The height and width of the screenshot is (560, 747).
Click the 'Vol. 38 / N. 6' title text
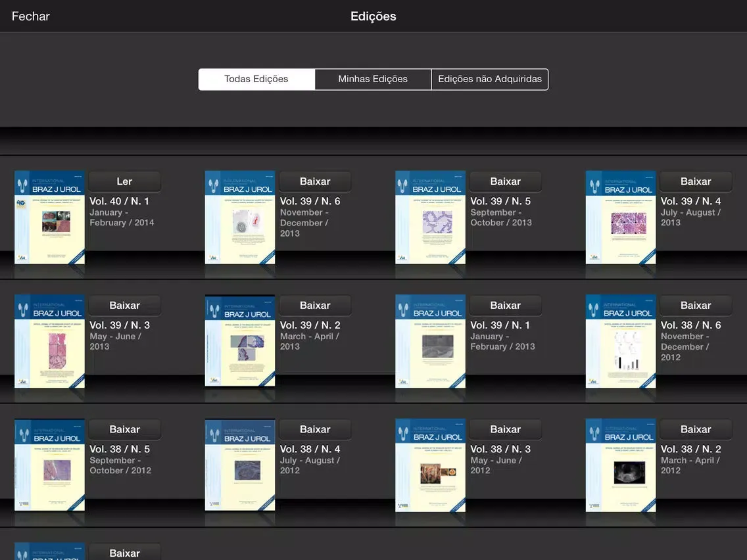(x=691, y=325)
